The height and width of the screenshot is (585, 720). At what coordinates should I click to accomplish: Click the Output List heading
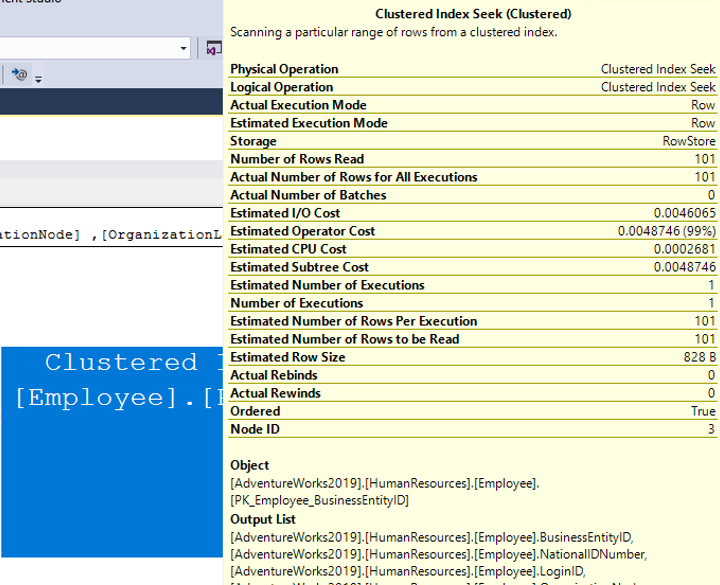click(x=263, y=519)
